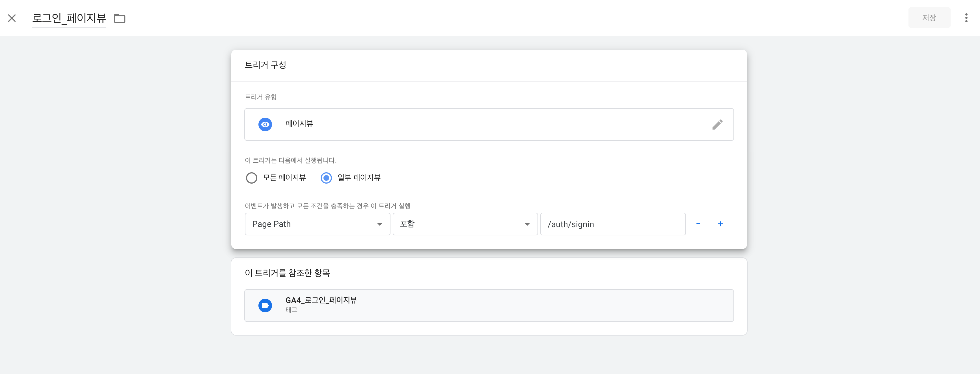Click the GA4_로그인_페이지뷰 tag list item

point(489,306)
